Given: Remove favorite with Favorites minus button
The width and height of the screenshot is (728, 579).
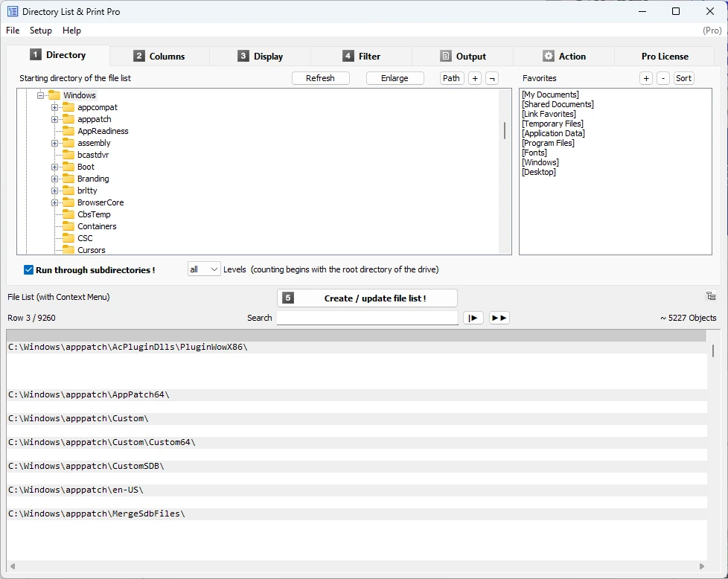Looking at the screenshot, I should click(x=663, y=78).
